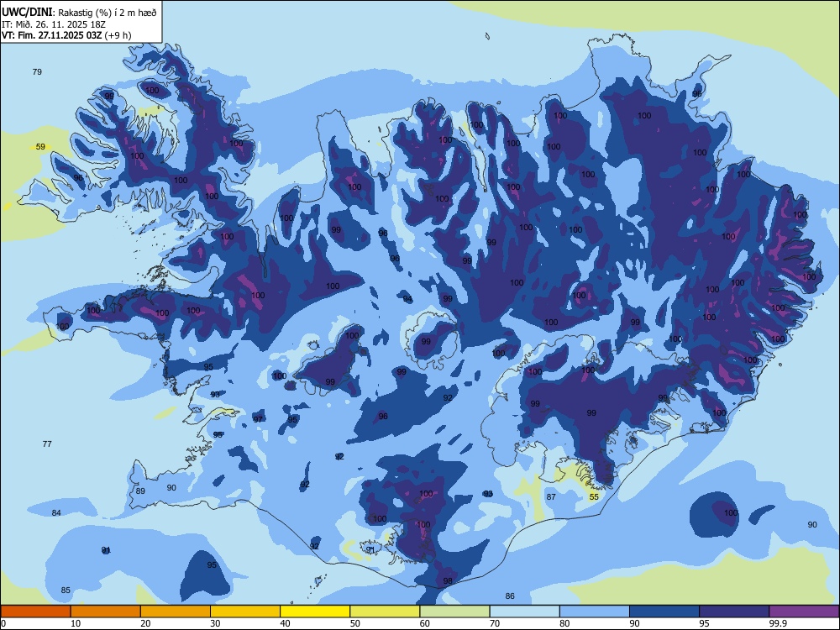The width and height of the screenshot is (840, 630).
Task: Click the humidity value 94 on the map
Action: (x=408, y=300)
